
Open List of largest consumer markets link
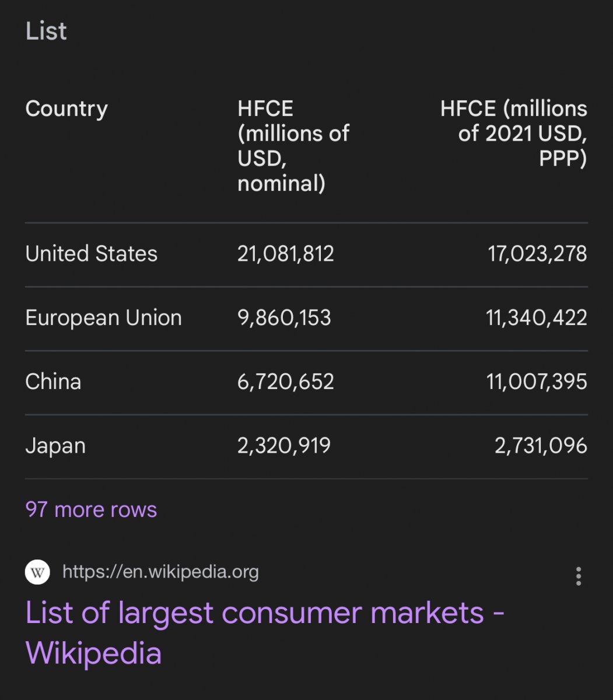click(x=265, y=632)
